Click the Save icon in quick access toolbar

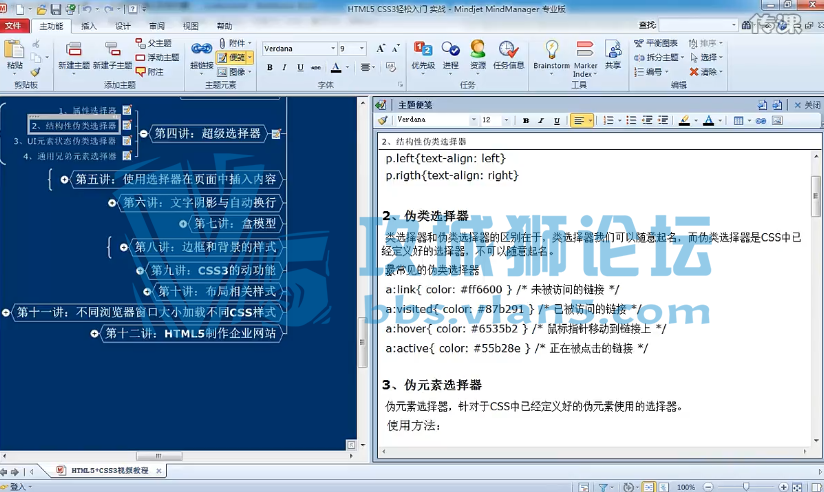(56, 9)
